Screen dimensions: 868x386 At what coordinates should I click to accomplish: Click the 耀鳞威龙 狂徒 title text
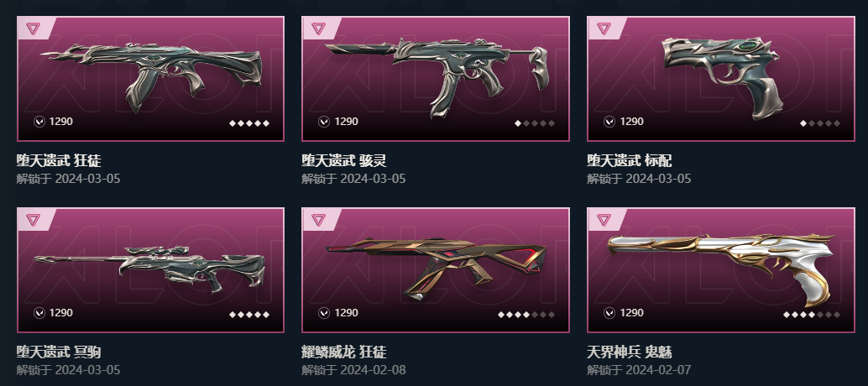click(x=344, y=352)
